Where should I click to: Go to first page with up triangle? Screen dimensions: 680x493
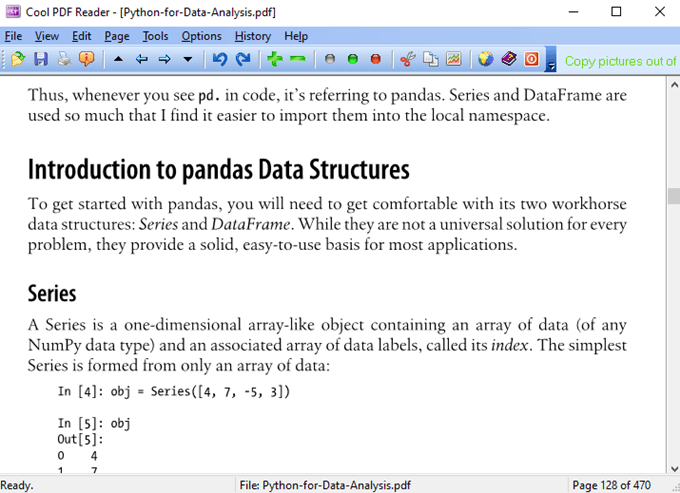[118, 59]
